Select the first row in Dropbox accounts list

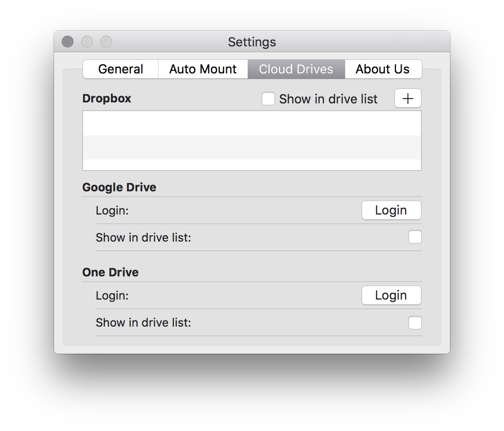252,123
